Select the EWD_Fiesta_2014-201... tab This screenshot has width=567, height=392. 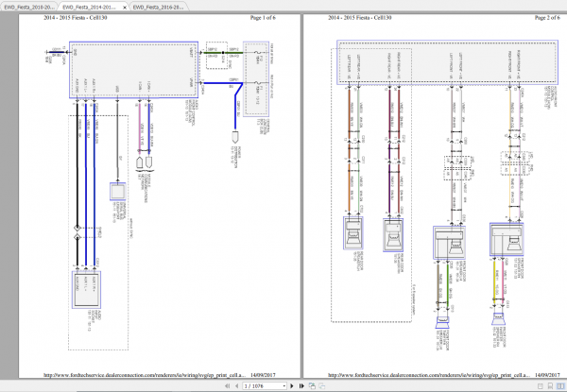(x=90, y=7)
